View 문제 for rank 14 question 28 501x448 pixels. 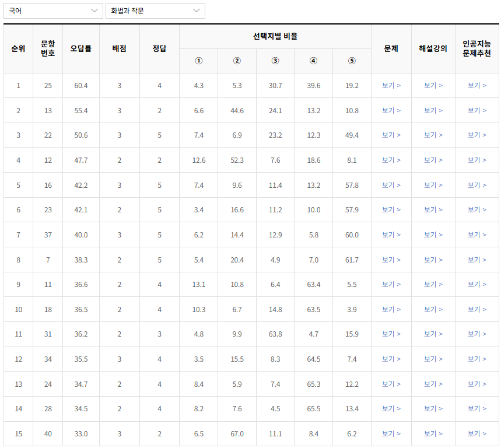391,409
